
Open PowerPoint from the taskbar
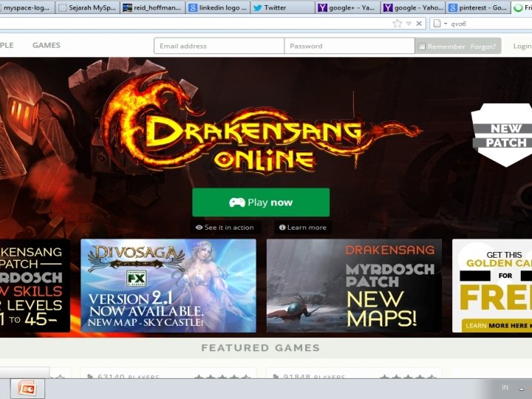click(27, 389)
